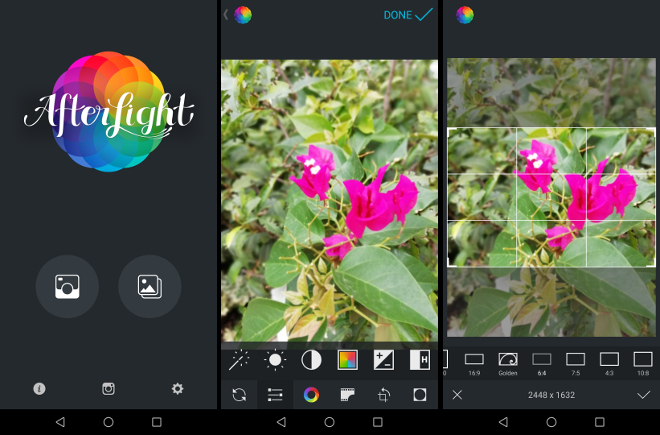Tap the camera capture icon on home screen
660x435 pixels.
click(67, 286)
